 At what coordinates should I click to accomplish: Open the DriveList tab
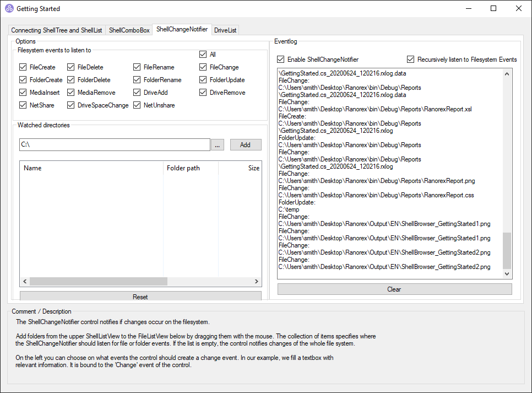pyautogui.click(x=225, y=30)
